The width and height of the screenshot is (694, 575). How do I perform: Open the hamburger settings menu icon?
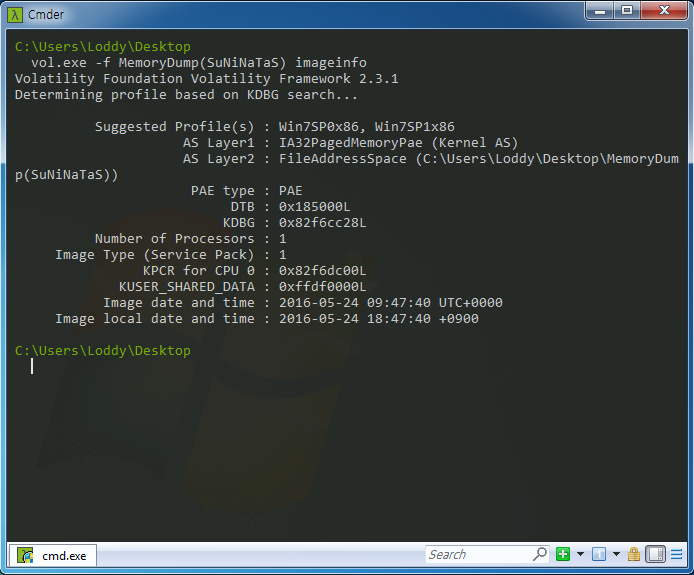click(677, 554)
